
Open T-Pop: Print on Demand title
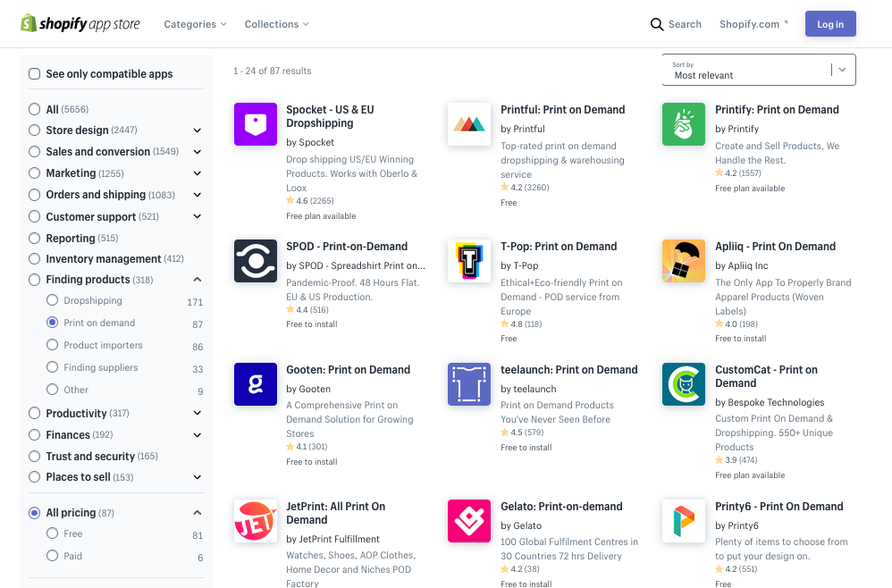pyautogui.click(x=559, y=247)
